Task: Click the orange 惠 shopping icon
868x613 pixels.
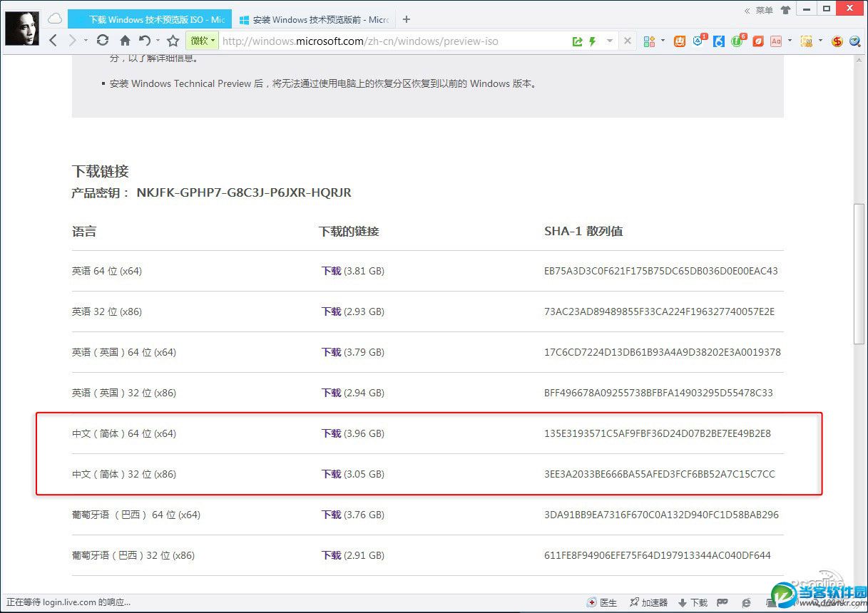Action: (680, 41)
